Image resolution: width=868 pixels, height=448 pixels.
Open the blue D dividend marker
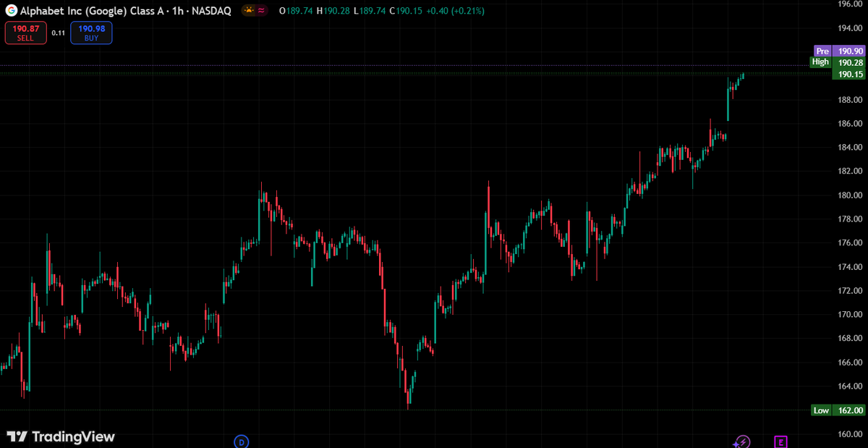(242, 441)
